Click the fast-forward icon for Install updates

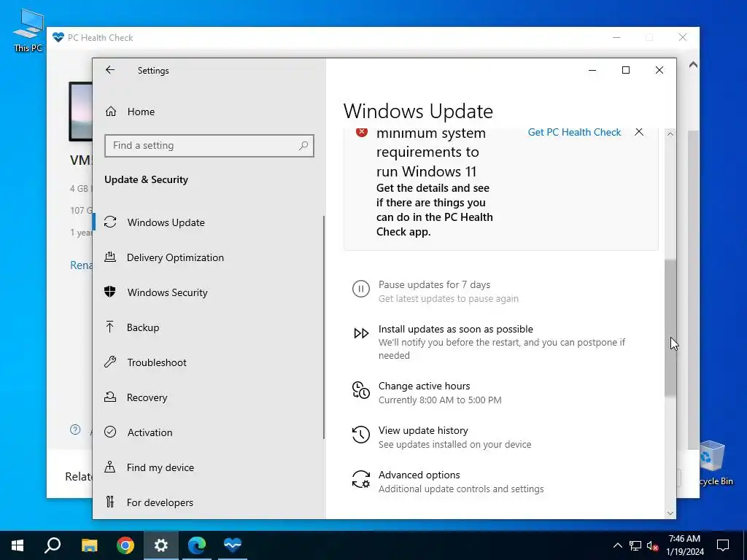361,333
